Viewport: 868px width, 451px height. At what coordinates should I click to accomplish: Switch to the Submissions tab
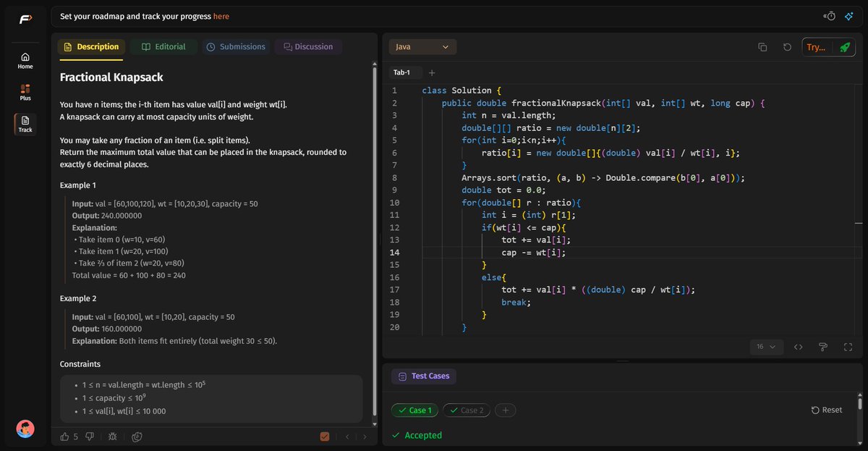tap(236, 47)
